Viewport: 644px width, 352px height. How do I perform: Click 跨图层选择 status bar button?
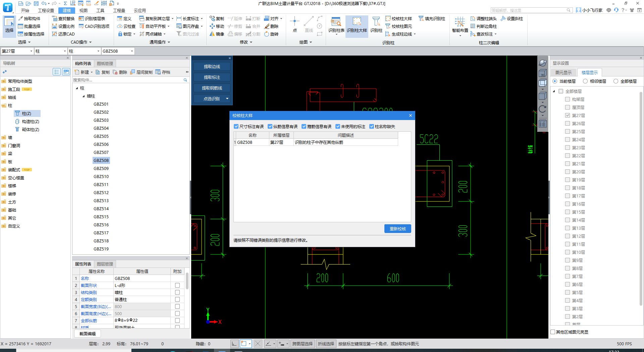[303, 344]
